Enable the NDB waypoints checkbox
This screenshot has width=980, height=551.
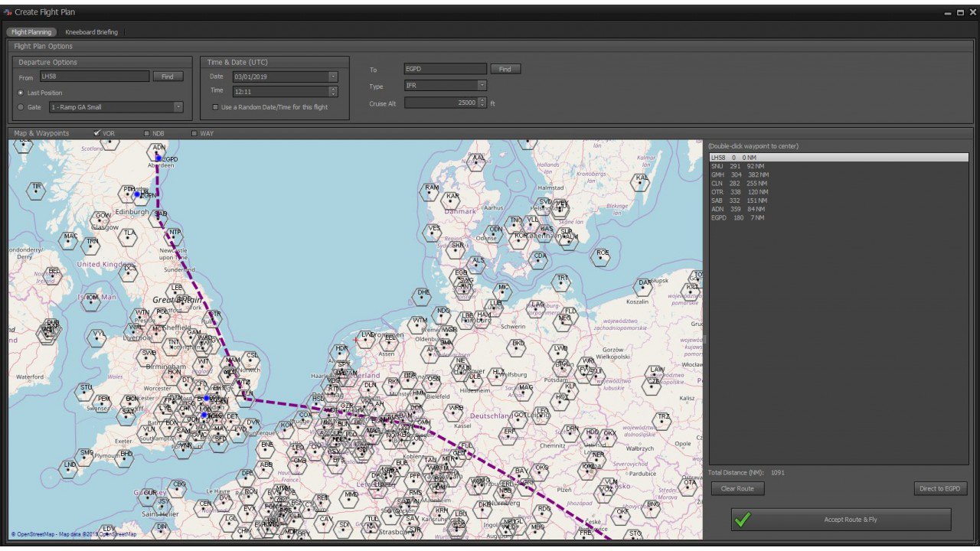(145, 132)
